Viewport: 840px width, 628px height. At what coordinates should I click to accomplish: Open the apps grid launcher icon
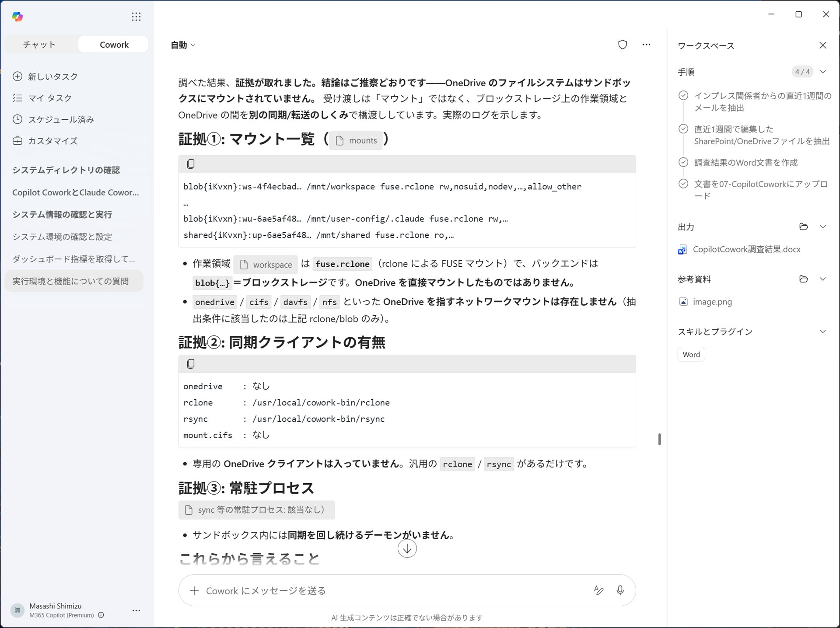click(x=136, y=17)
